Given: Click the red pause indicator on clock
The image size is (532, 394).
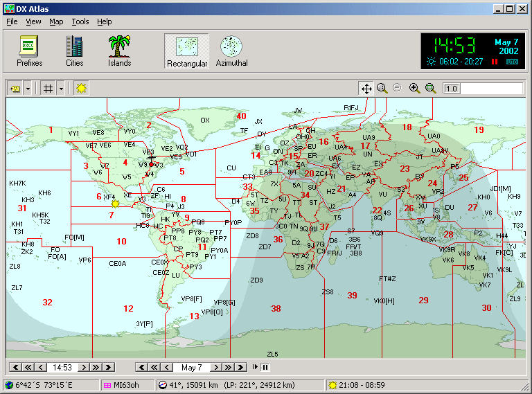Looking at the screenshot, I should 495,62.
